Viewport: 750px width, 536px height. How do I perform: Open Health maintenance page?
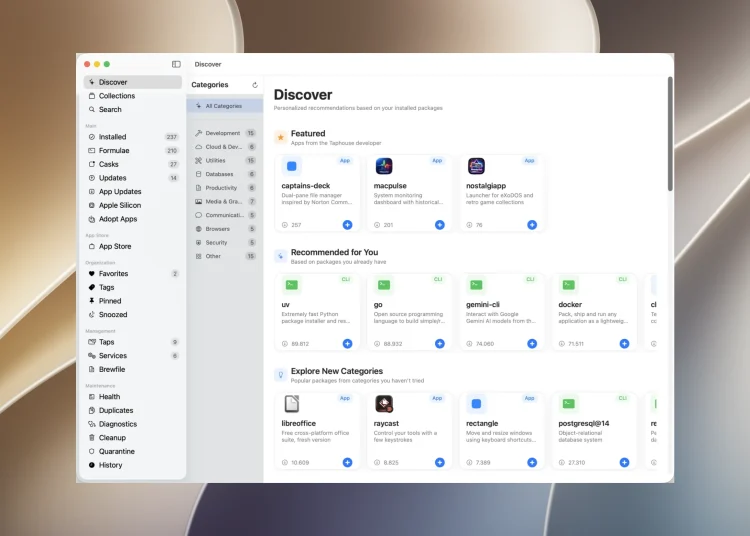(132, 396)
